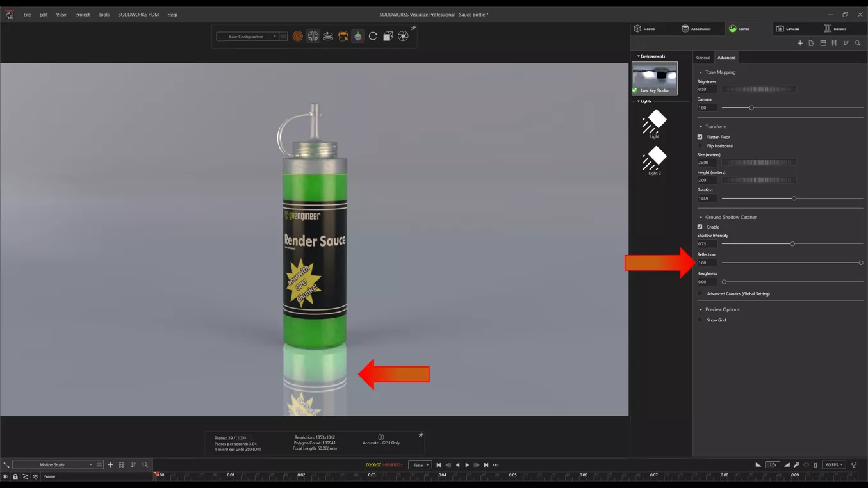Adjust the Rotation slider handle

click(x=794, y=199)
